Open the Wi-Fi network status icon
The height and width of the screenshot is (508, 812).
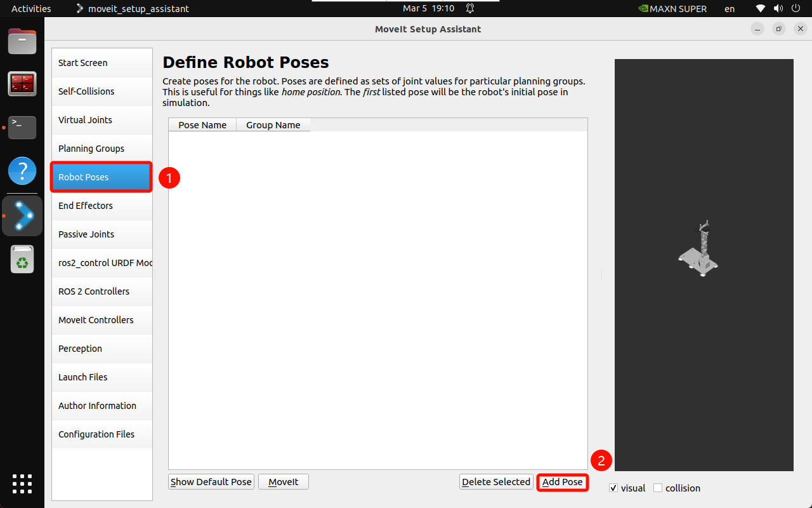(761, 9)
